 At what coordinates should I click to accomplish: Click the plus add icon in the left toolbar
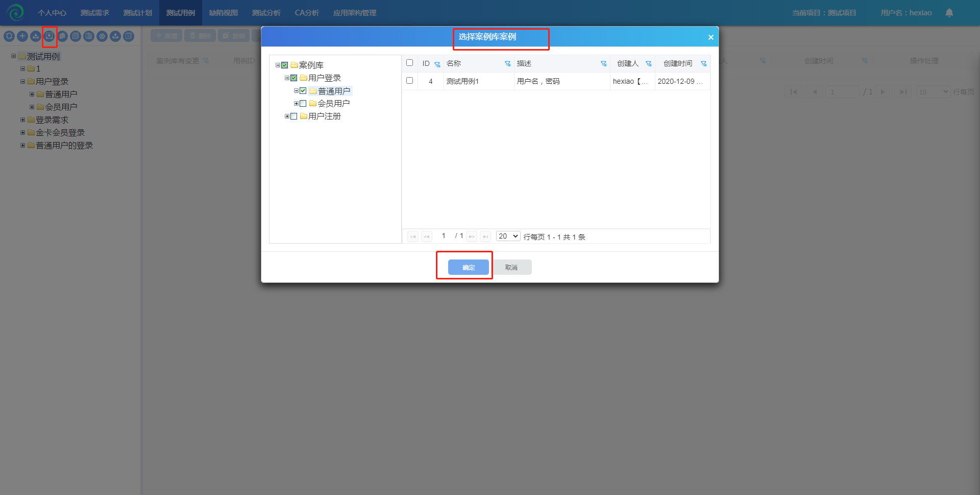[22, 36]
